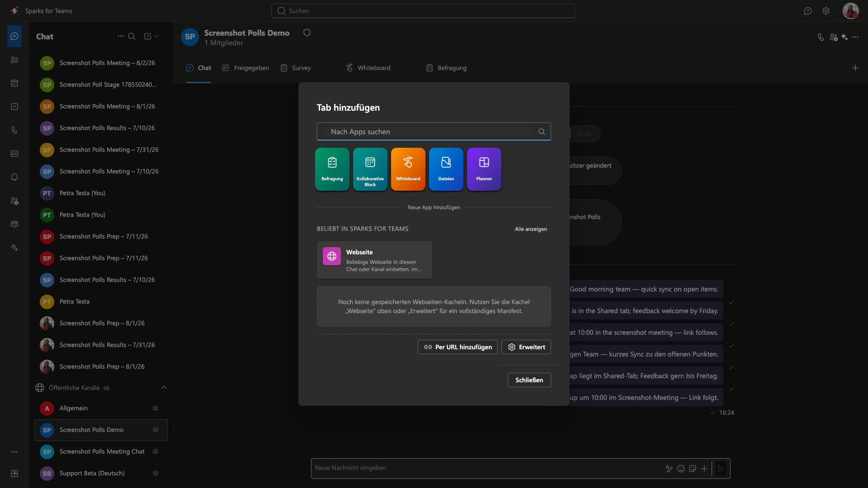The width and height of the screenshot is (868, 488).
Task: Click the send message arrow
Action: 721,469
